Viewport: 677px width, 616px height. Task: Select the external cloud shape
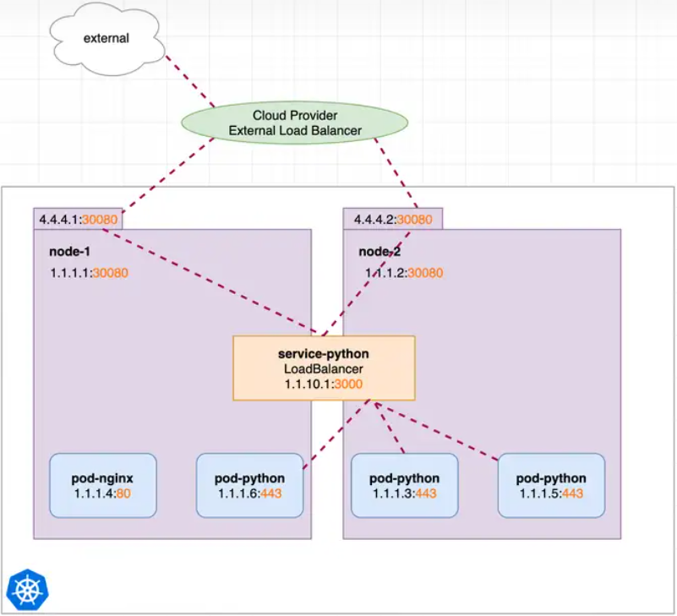106,38
